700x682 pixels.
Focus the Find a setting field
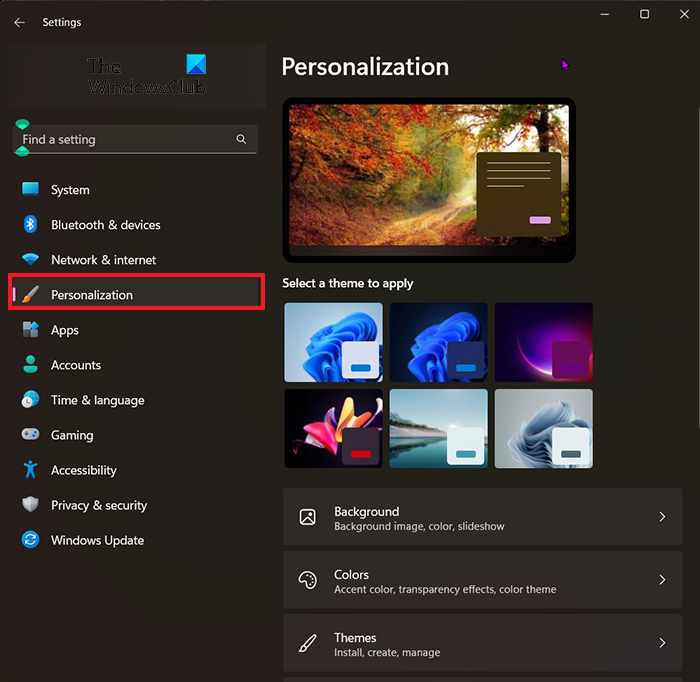[x=135, y=139]
